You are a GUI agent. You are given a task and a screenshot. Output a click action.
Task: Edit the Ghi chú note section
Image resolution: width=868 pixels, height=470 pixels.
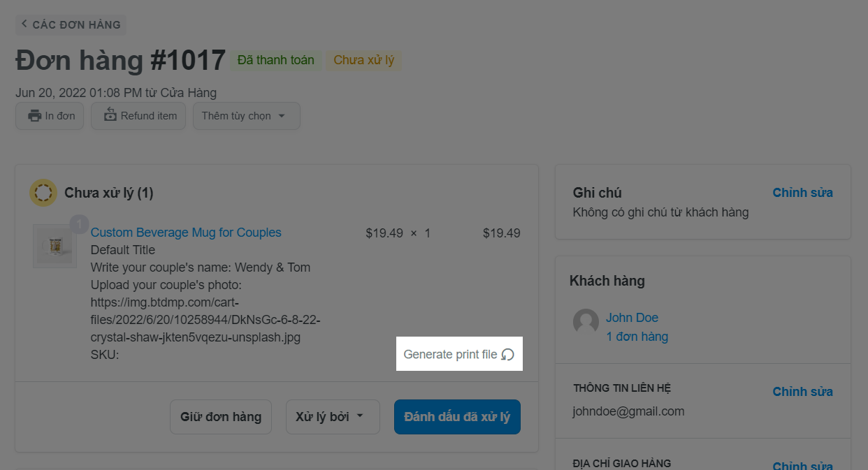802,193
